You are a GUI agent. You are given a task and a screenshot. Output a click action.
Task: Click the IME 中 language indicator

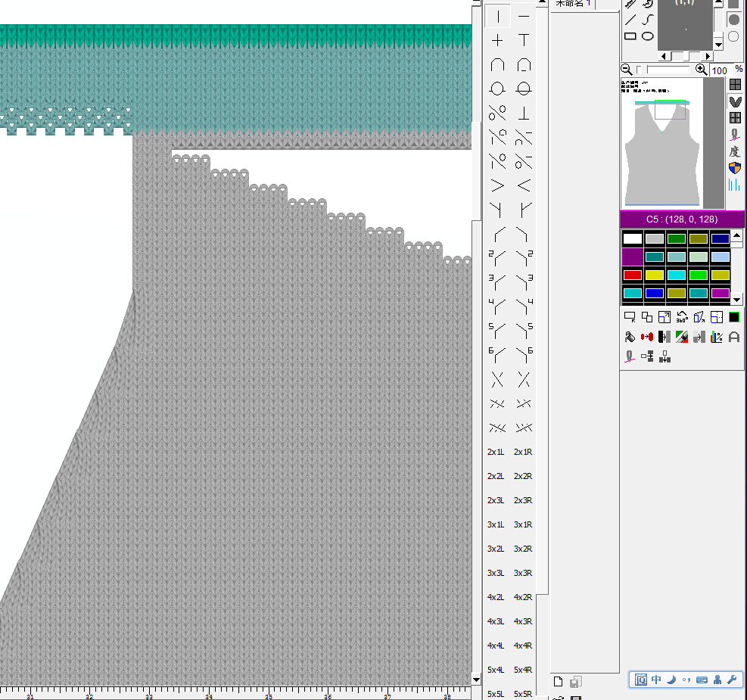[x=656, y=680]
